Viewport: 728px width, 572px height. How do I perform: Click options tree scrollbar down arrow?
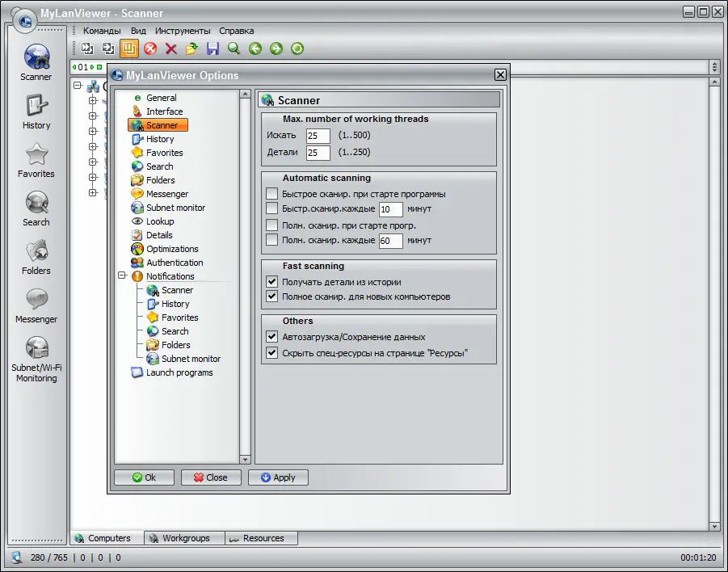pos(245,459)
